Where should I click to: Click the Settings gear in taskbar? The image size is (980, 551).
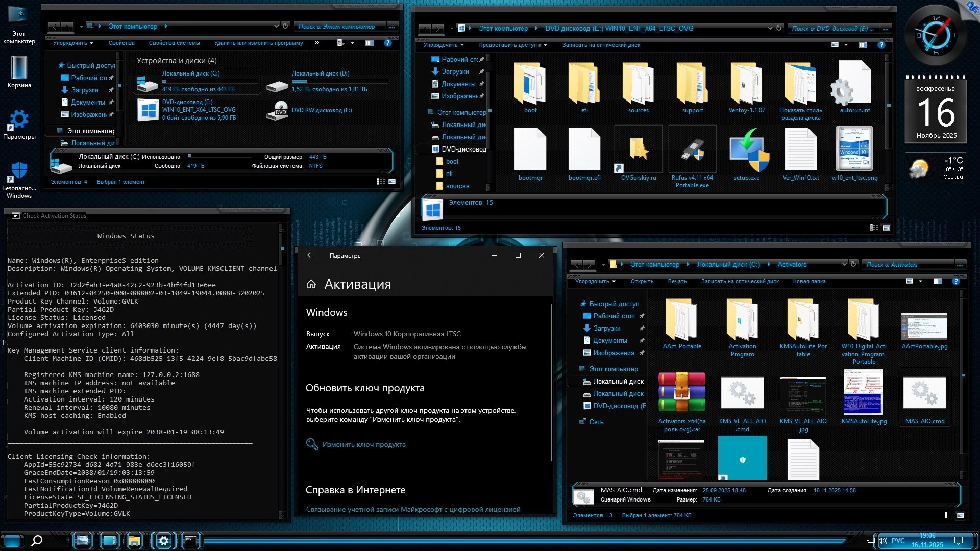(x=164, y=541)
